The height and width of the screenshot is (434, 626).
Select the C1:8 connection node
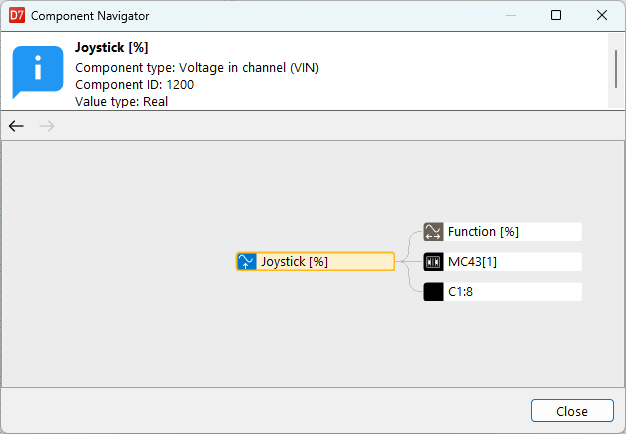pyautogui.click(x=460, y=292)
